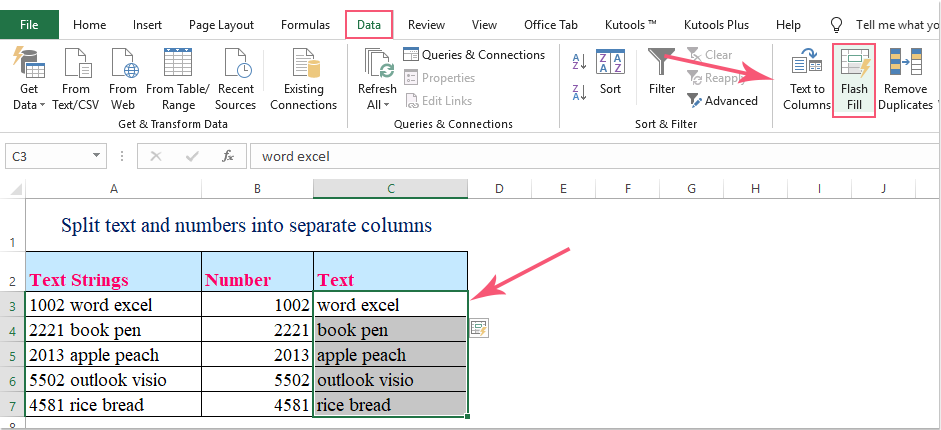
Task: Select column B header
Action: 257,188
